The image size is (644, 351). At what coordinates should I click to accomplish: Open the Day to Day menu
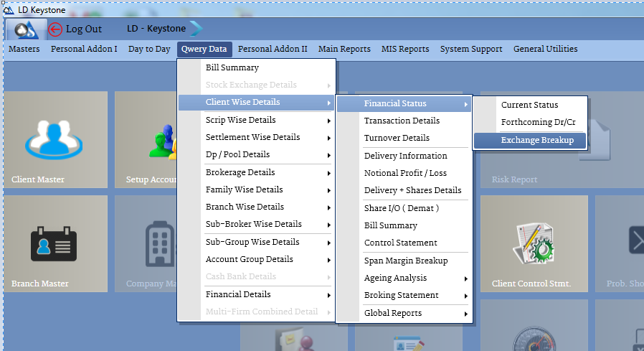(149, 49)
